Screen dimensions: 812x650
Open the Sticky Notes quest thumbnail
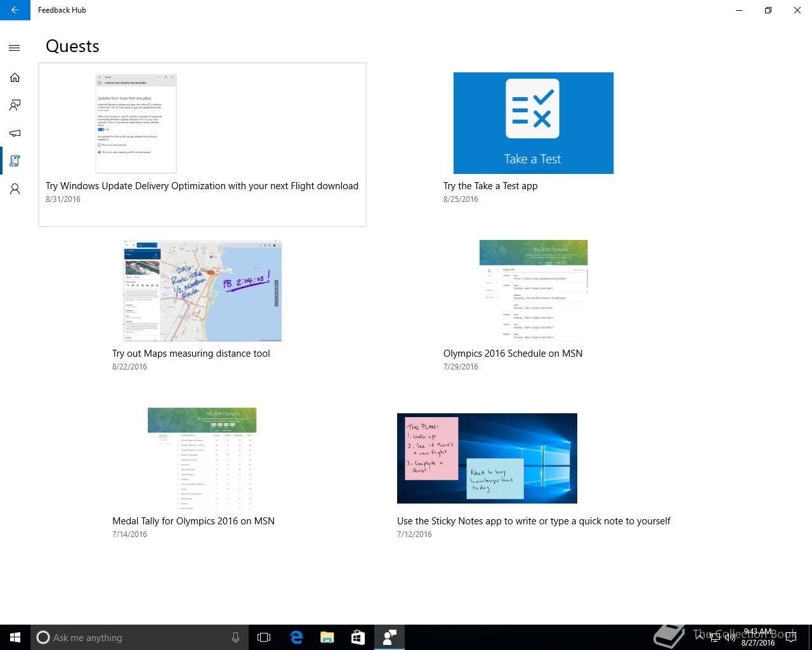pyautogui.click(x=487, y=458)
